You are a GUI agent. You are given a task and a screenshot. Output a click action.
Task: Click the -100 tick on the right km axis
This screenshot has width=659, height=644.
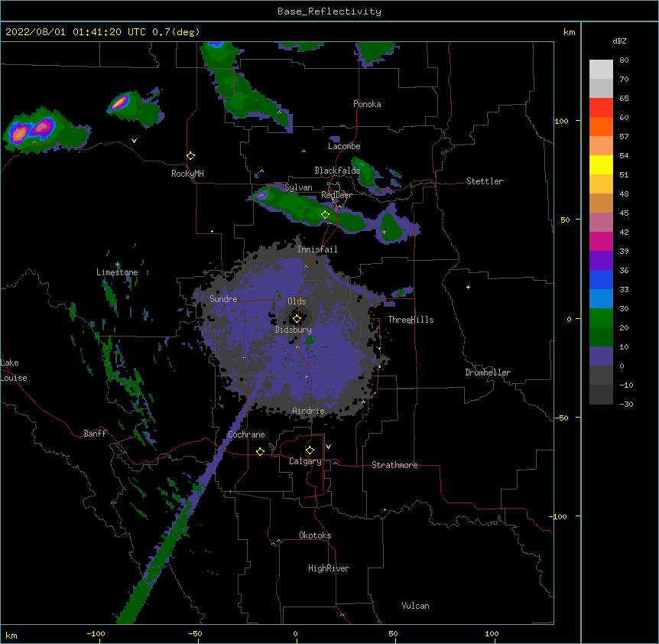click(558, 516)
